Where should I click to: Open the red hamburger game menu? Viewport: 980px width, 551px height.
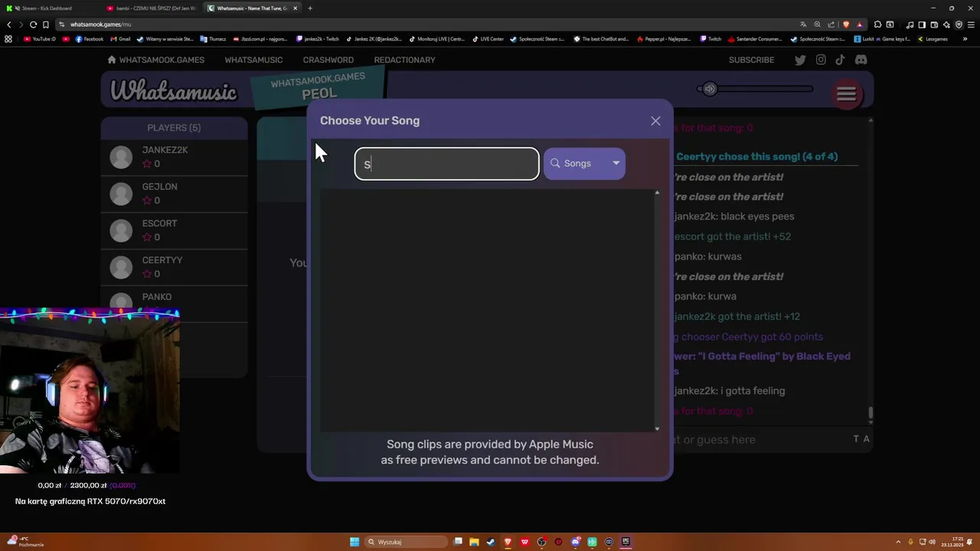[x=846, y=93]
